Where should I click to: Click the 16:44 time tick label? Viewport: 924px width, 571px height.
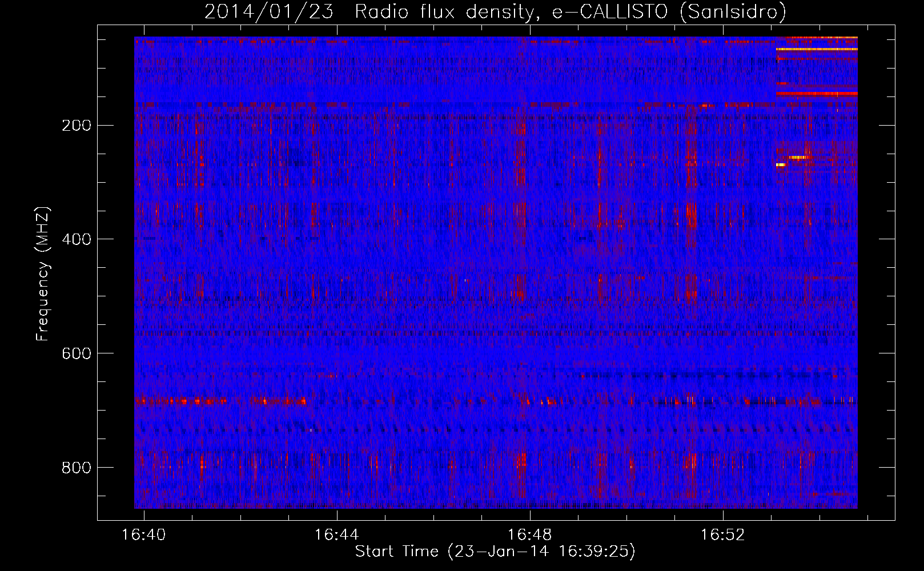click(x=337, y=535)
